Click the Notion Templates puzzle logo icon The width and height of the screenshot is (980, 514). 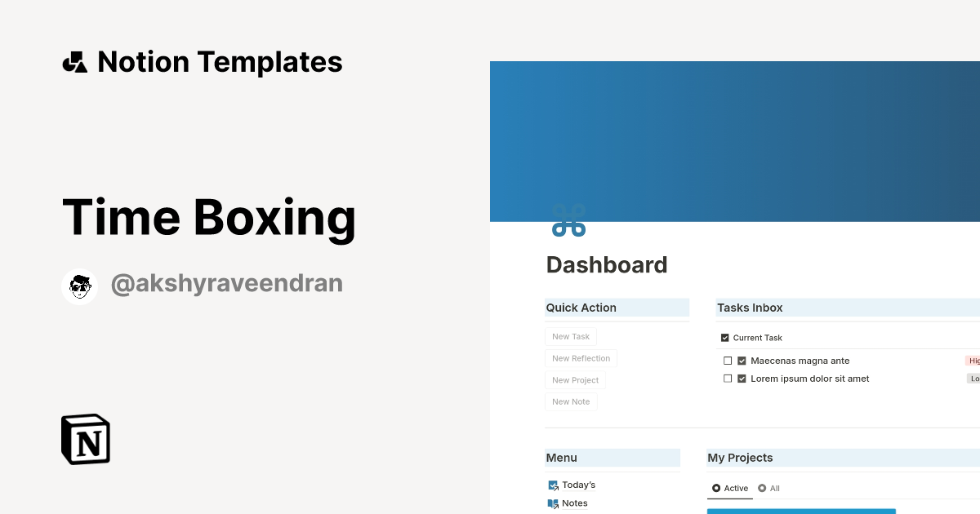74,61
